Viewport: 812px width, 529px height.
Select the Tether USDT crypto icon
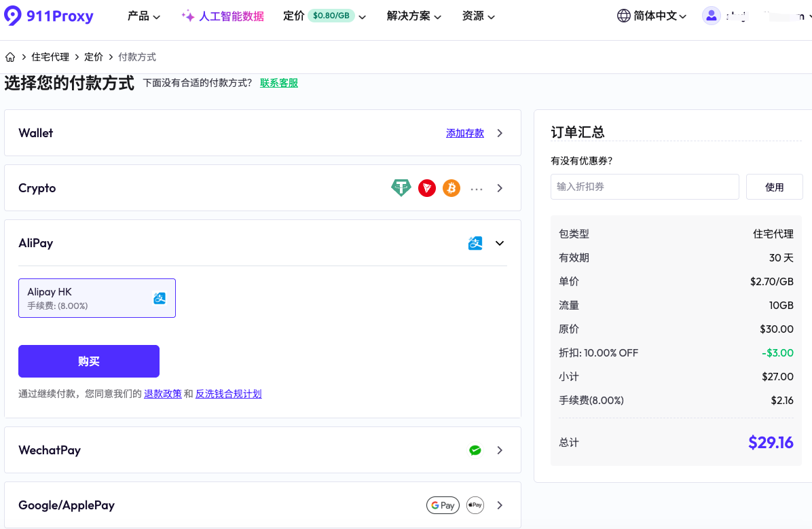coord(401,188)
